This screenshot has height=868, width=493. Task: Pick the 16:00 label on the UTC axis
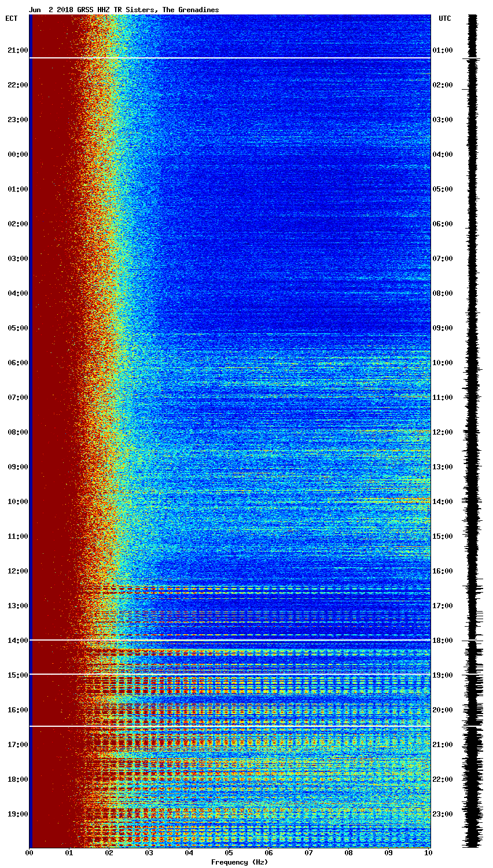click(x=443, y=571)
